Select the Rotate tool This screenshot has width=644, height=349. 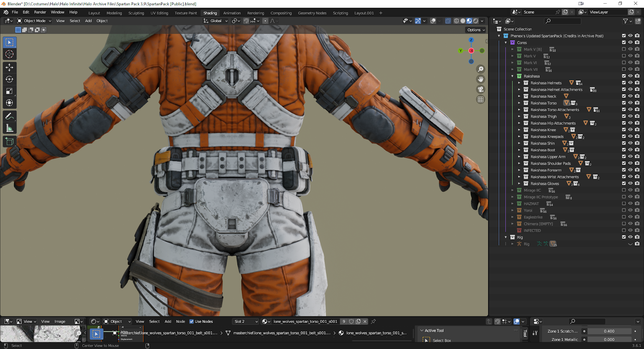click(10, 79)
